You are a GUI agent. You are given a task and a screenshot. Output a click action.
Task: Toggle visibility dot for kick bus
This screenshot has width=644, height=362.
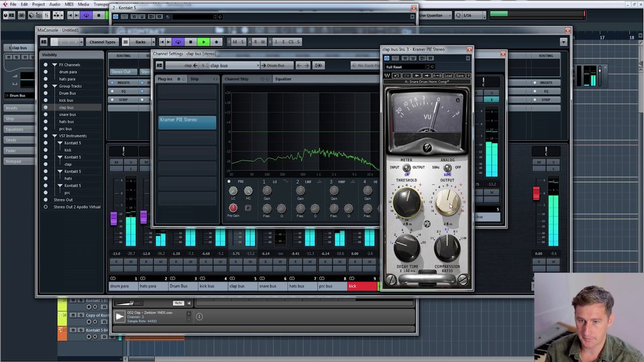pos(46,100)
